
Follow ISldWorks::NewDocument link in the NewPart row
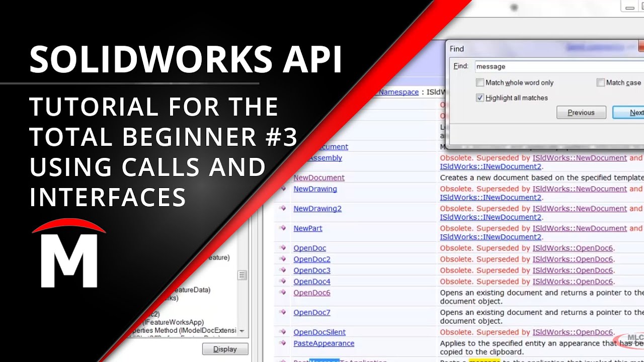pos(580,228)
